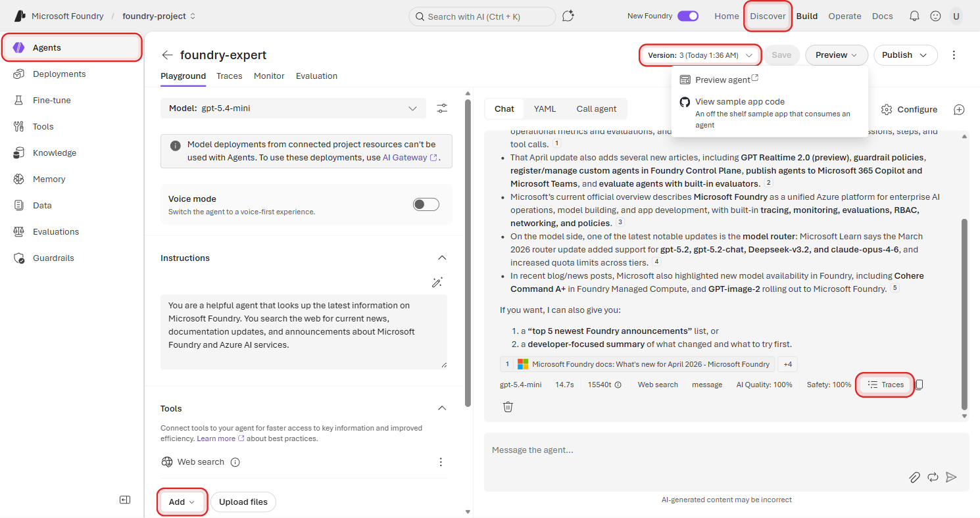Open the Configure button
The image size is (980, 518).
point(910,110)
